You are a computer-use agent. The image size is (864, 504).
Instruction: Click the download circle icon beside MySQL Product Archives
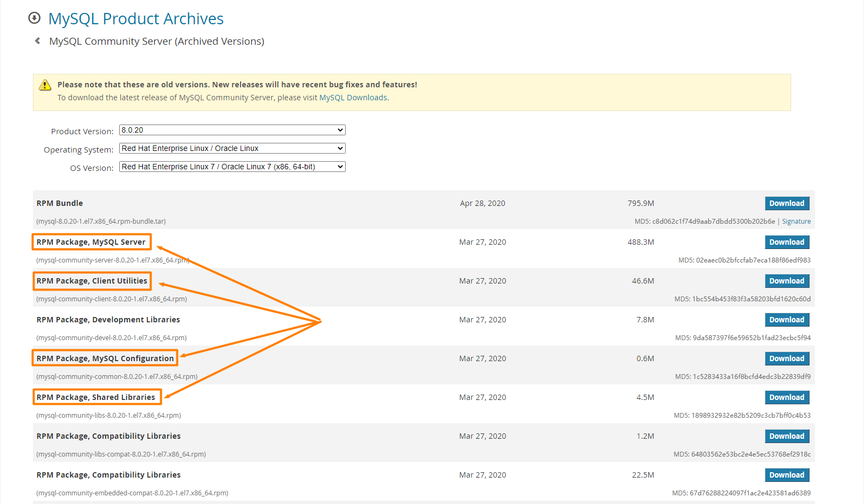34,18
